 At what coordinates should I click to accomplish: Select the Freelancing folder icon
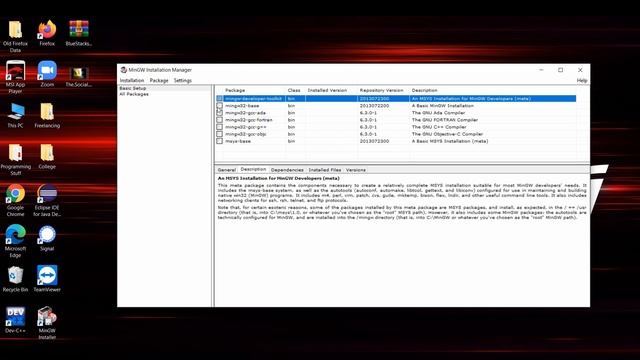point(47,112)
